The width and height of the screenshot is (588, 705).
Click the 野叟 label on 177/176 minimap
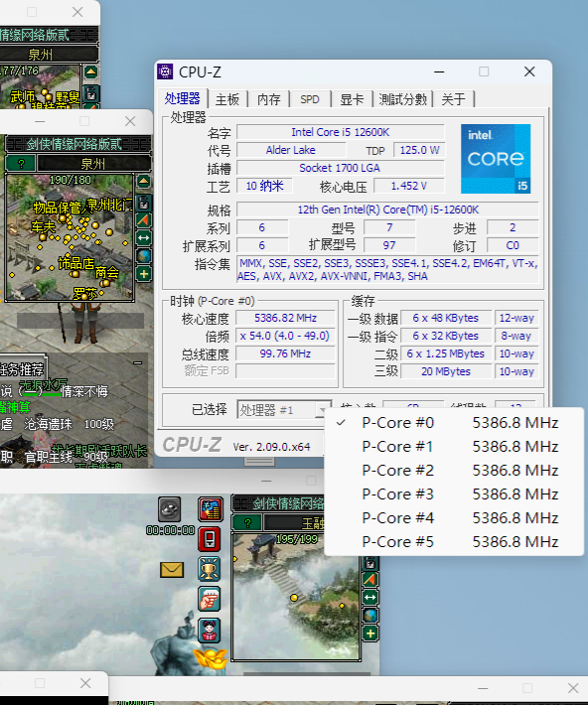pyautogui.click(x=68, y=97)
